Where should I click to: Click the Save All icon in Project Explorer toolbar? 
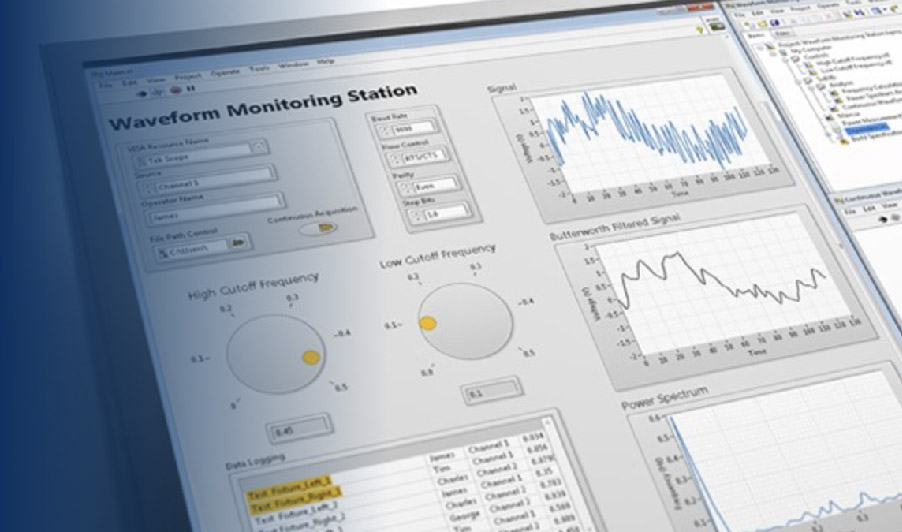pos(775,24)
